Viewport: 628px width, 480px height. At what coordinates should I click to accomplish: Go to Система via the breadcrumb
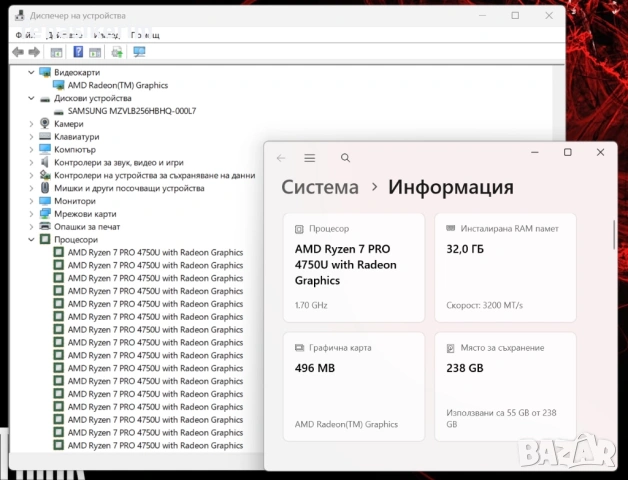click(x=320, y=187)
